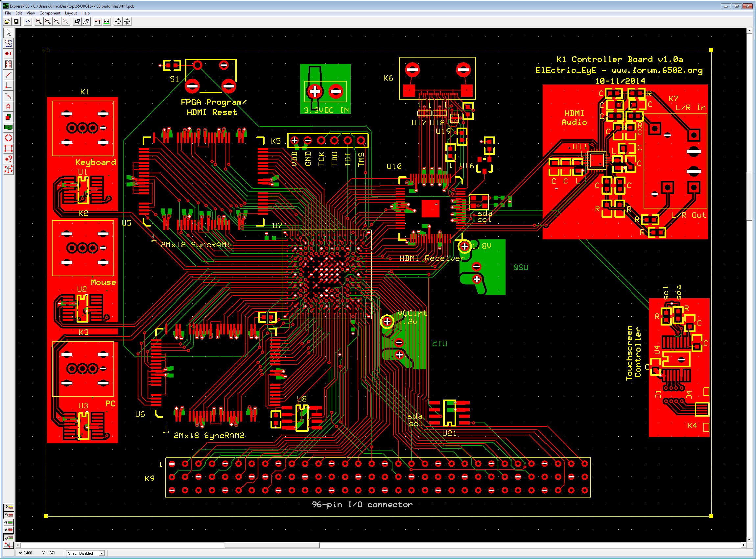Click the horizontal scrollbar thumb
Image resolution: width=756 pixels, height=559 pixels.
tap(272, 545)
